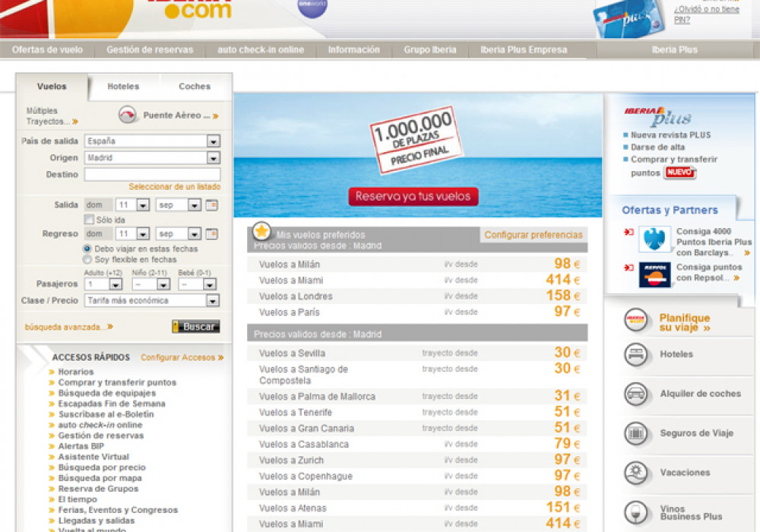Viewport: 760px width, 532px height.
Task: Click the arrows after Múltiples Trayectos
Action: click(75, 122)
